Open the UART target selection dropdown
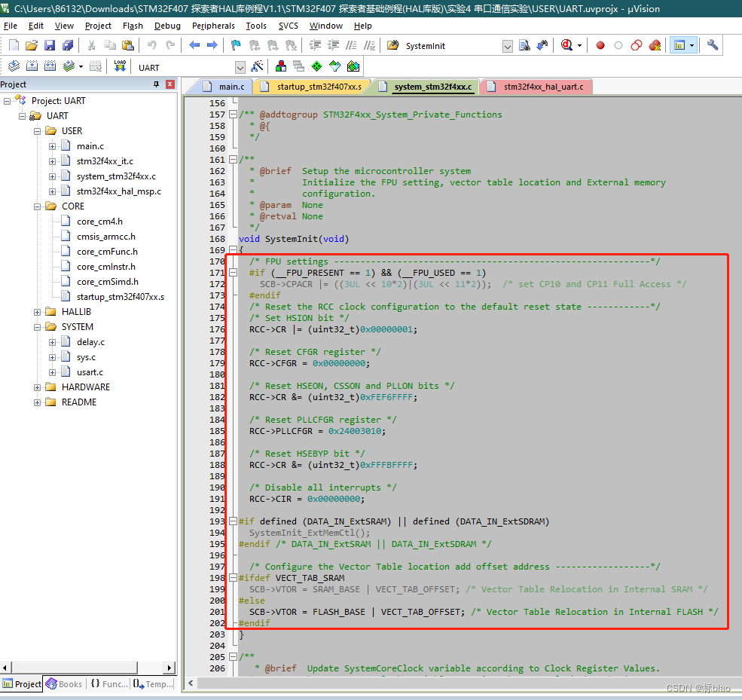742x700 pixels. coord(240,66)
